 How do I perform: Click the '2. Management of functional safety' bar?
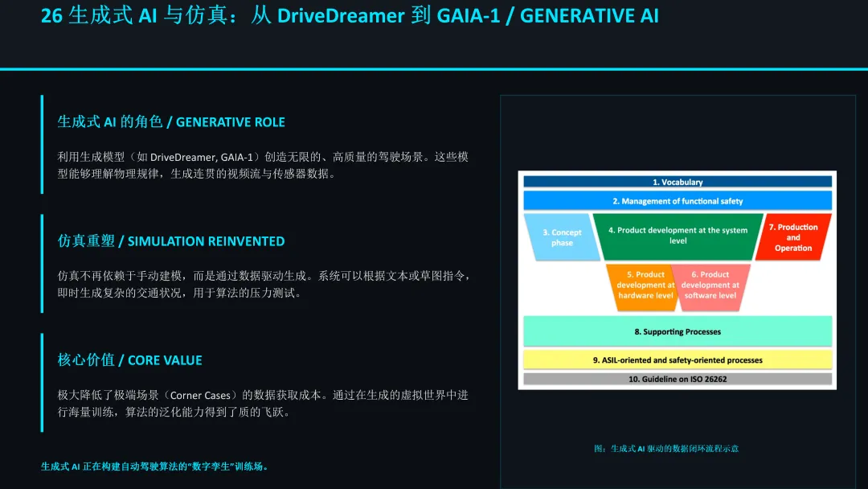678,201
